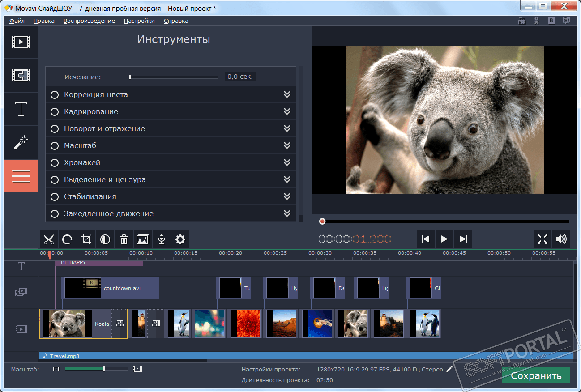Enable the Выделение и цензура toggle
Image resolution: width=581 pixels, height=392 pixels.
[55, 180]
